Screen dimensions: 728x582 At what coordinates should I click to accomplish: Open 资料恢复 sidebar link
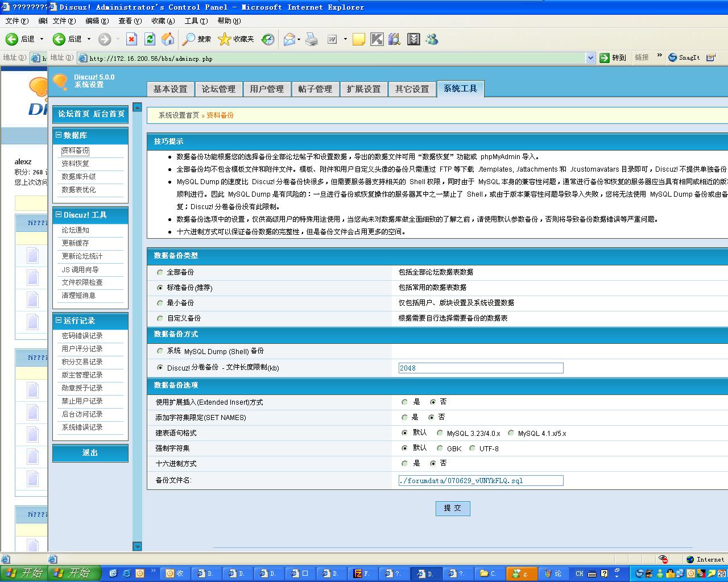tap(75, 164)
